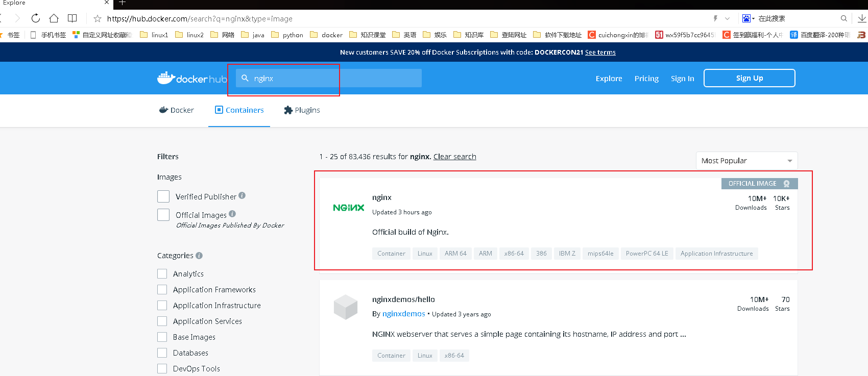Check the Databases filter
The height and width of the screenshot is (376, 868).
[162, 353]
